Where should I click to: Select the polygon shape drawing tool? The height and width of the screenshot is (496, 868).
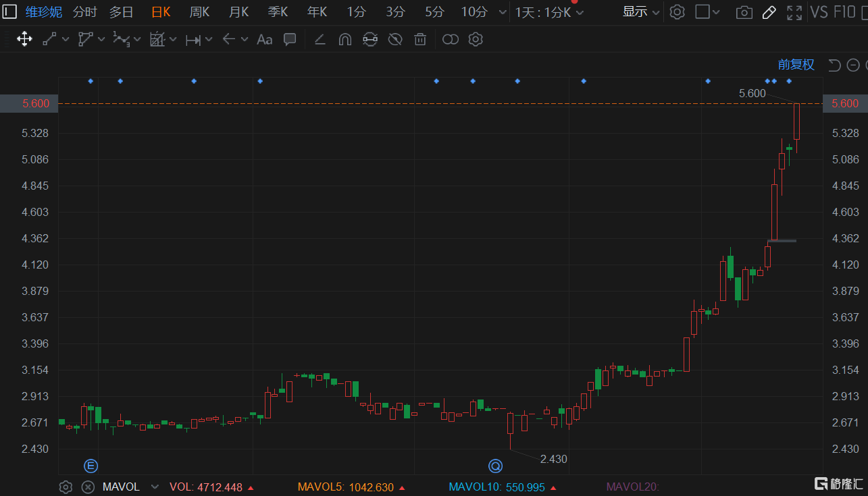85,39
